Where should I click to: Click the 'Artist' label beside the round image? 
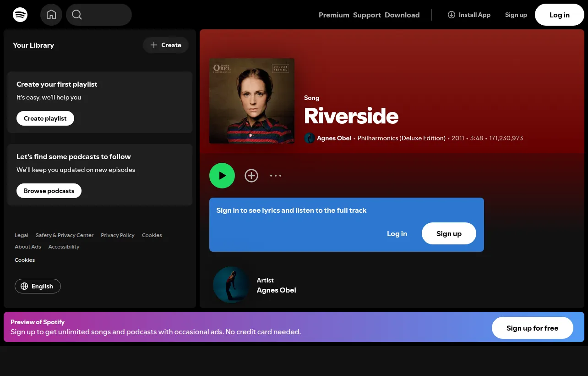coord(265,280)
